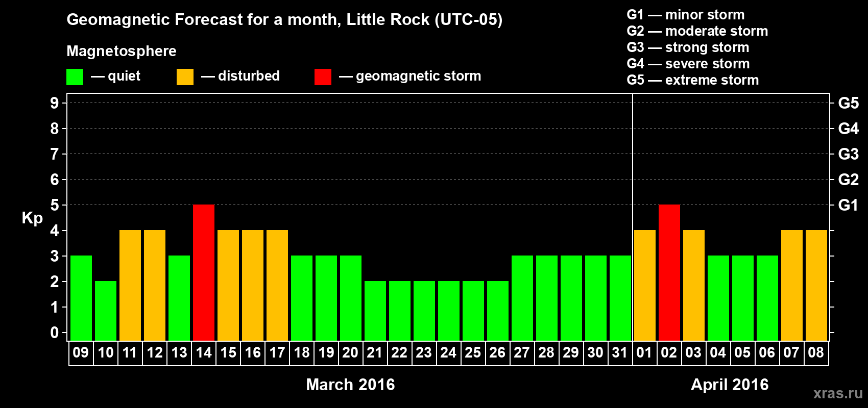The image size is (868, 408).
Task: Click the Kp axis label
Action: point(32,218)
